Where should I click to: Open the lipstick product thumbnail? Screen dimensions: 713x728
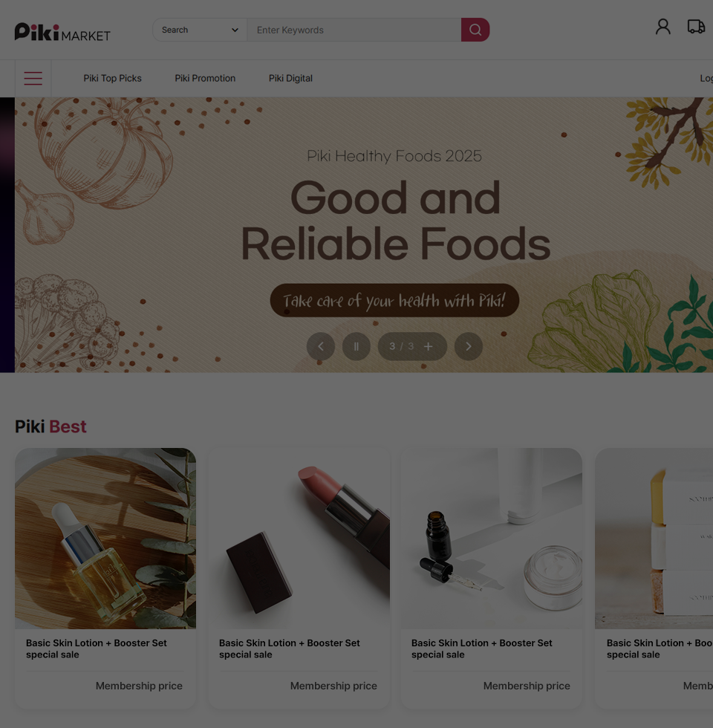click(299, 539)
